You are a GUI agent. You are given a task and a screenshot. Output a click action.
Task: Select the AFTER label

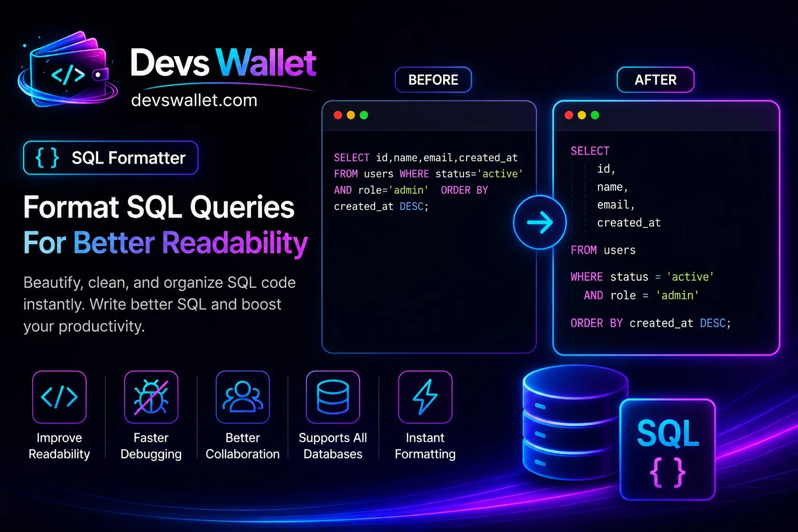656,80
